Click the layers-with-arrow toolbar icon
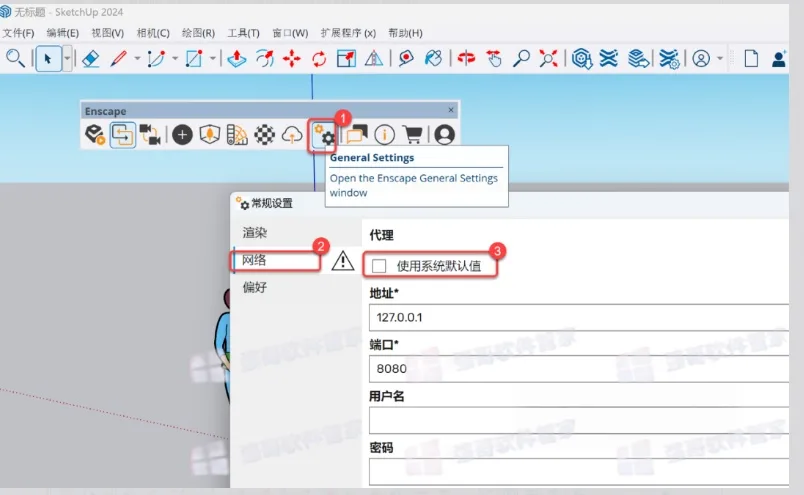 pos(638,58)
